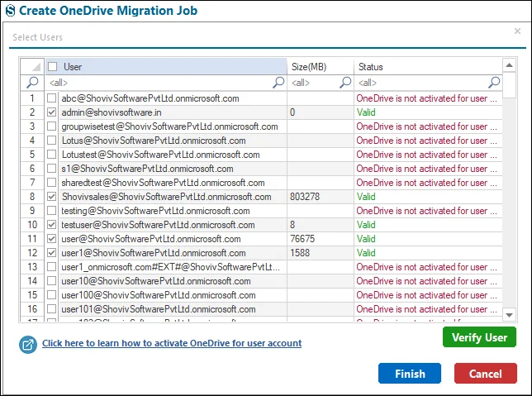Toggle the select-all User header checkbox
The image size is (532, 396).
coord(52,67)
